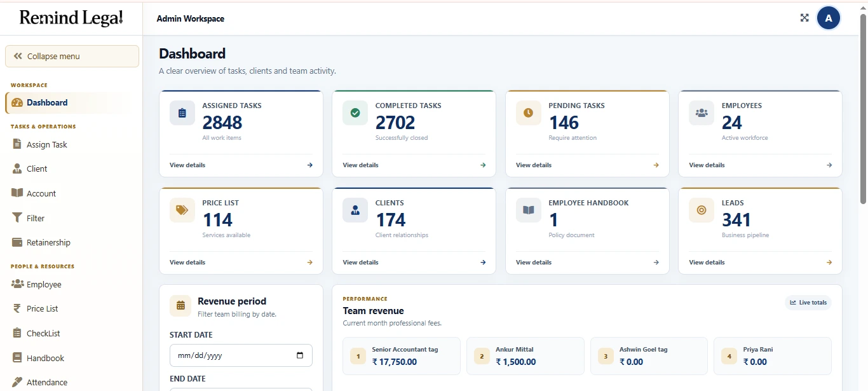Click the Completed Tasks checkmark icon
Viewport: 868px width, 391px height.
pyautogui.click(x=355, y=113)
